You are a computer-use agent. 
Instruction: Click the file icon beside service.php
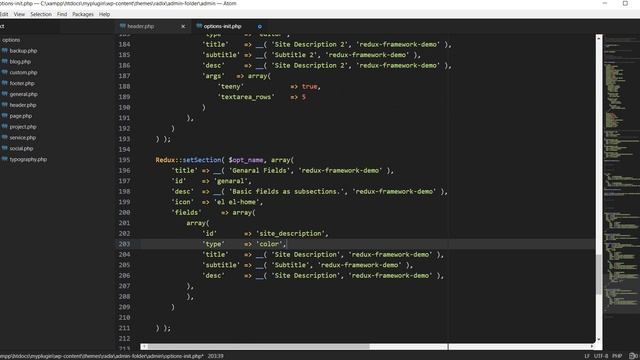click(x=4, y=138)
